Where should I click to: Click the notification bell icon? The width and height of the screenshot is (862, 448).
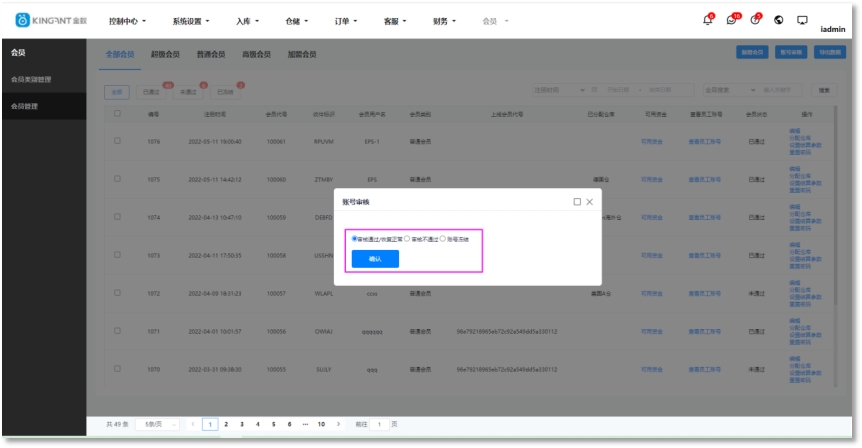(708, 21)
